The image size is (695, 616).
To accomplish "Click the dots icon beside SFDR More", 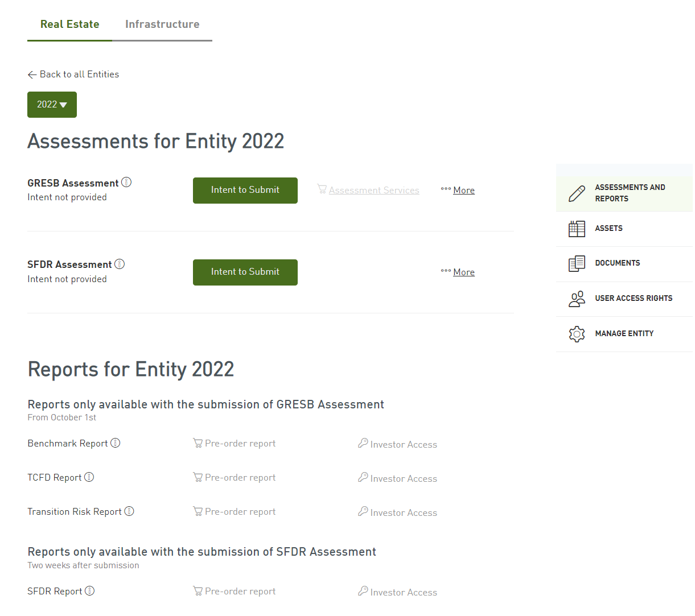I will [x=446, y=271].
